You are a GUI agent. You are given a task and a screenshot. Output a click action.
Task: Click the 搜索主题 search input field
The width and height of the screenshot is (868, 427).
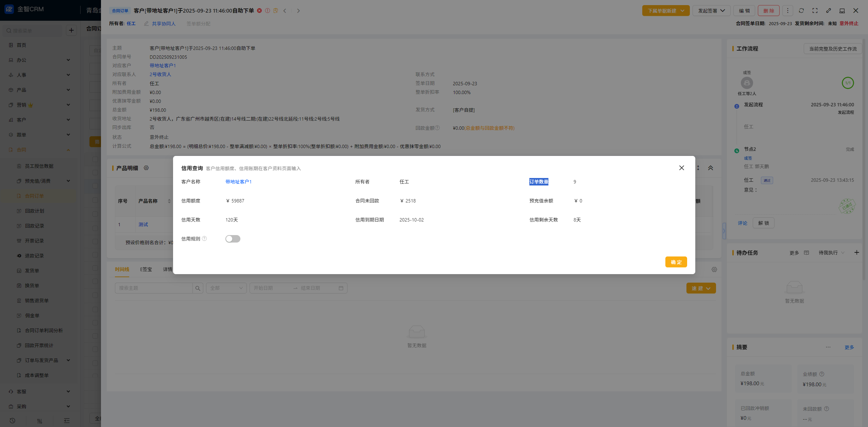click(154, 288)
